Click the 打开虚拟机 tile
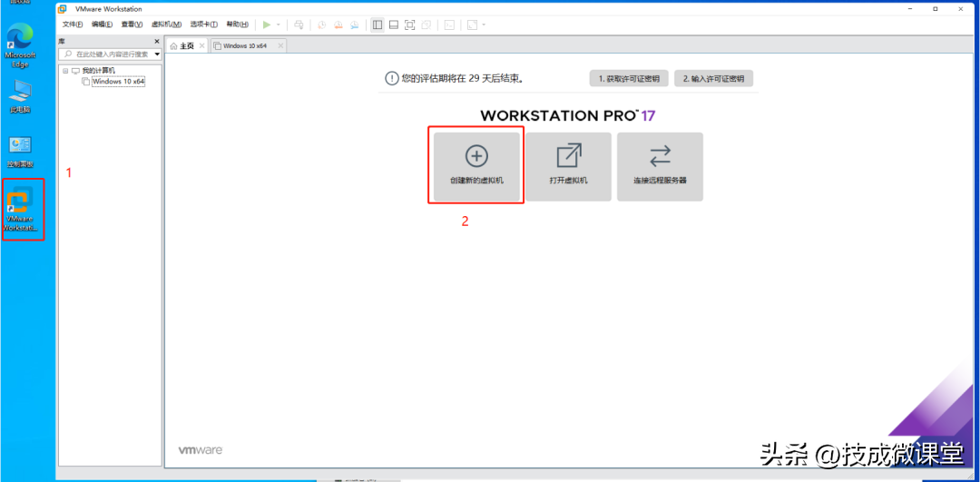The width and height of the screenshot is (980, 482). (x=568, y=166)
